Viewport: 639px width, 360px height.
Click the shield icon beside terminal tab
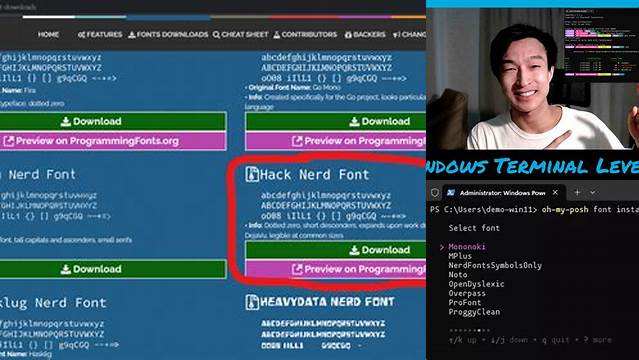tap(435, 192)
